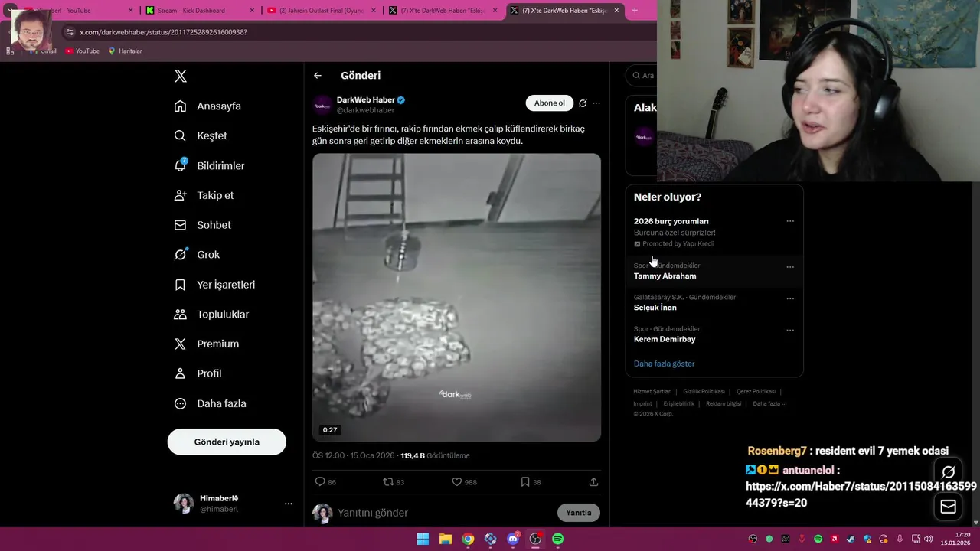Click Grok icon on the post header
Screen dimensions: 980x551
pos(583,103)
